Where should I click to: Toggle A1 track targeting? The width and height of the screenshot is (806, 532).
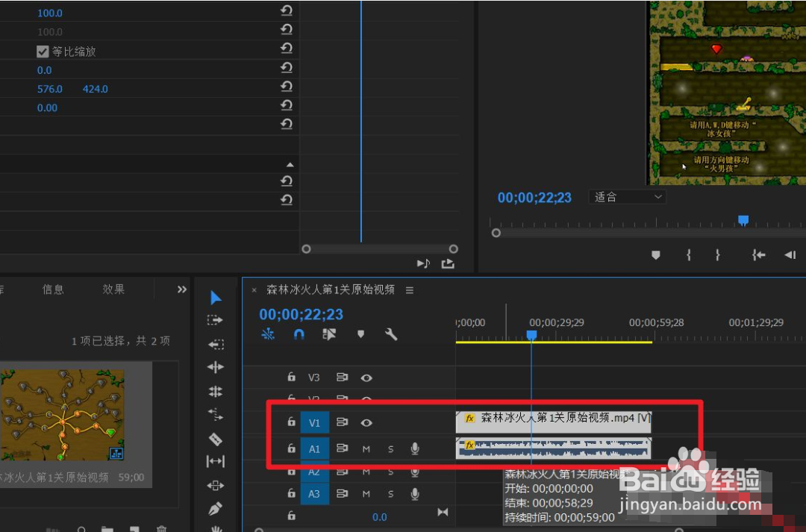tap(315, 449)
